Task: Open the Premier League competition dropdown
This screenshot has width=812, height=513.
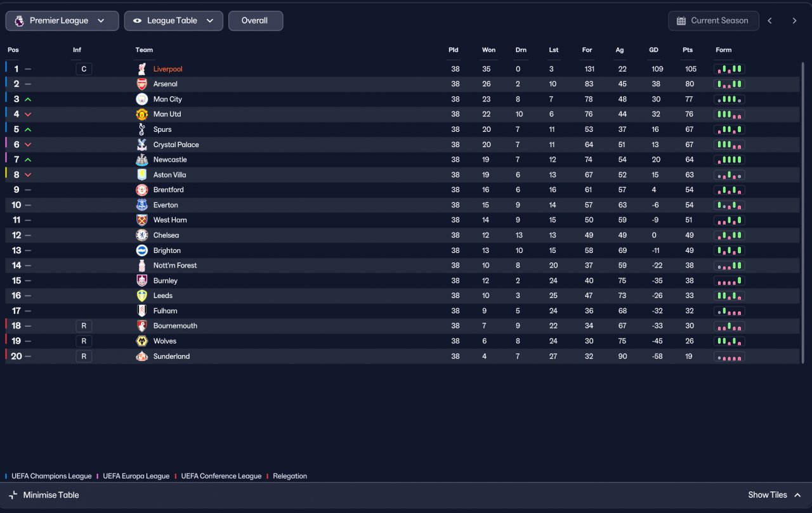Action: click(x=62, y=21)
